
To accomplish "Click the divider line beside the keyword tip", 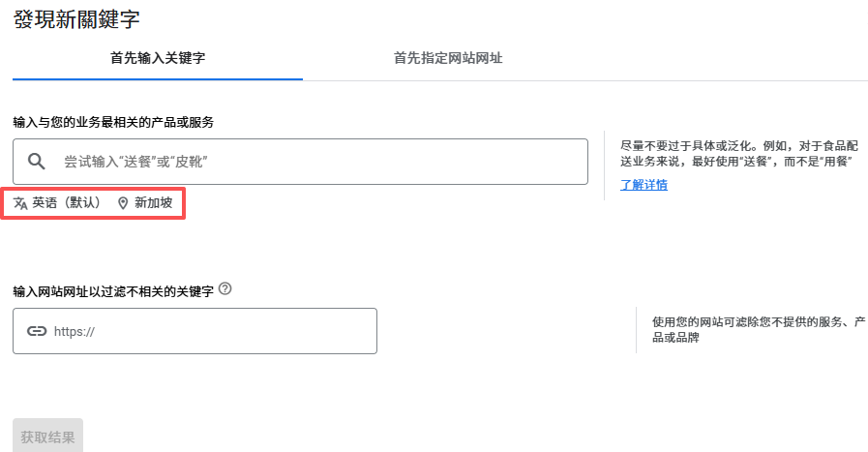I will point(605,166).
